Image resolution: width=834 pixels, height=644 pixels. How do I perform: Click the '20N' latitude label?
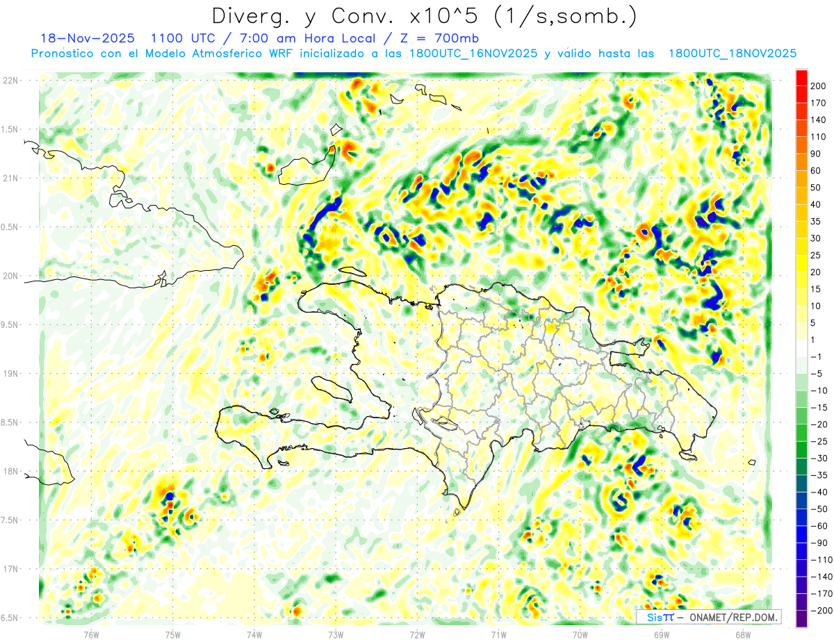pyautogui.click(x=12, y=276)
